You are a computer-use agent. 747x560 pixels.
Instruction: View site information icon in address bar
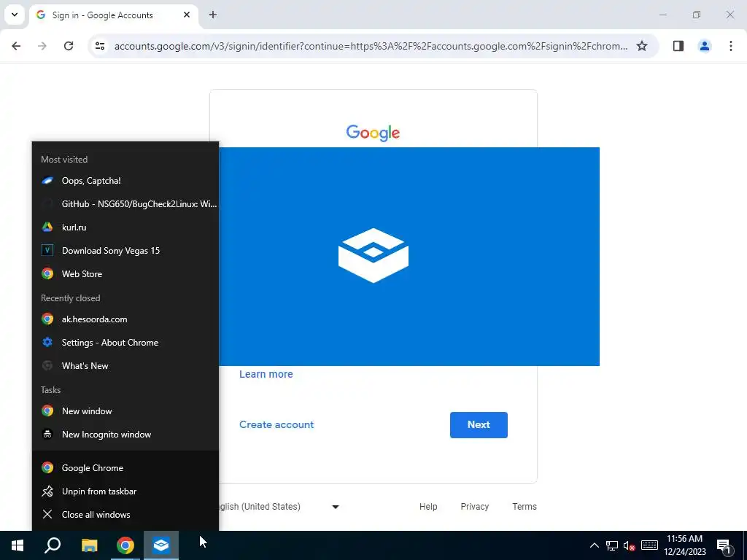click(x=100, y=46)
